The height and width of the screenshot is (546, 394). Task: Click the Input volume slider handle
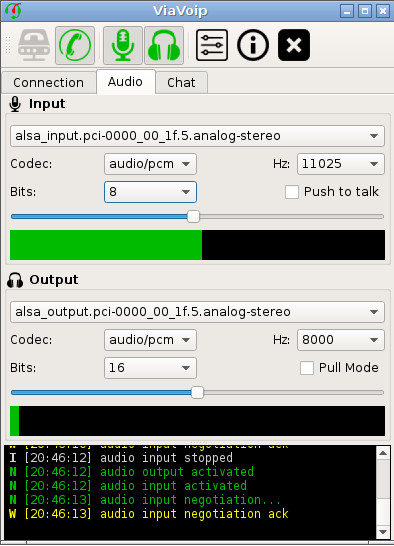(x=193, y=217)
